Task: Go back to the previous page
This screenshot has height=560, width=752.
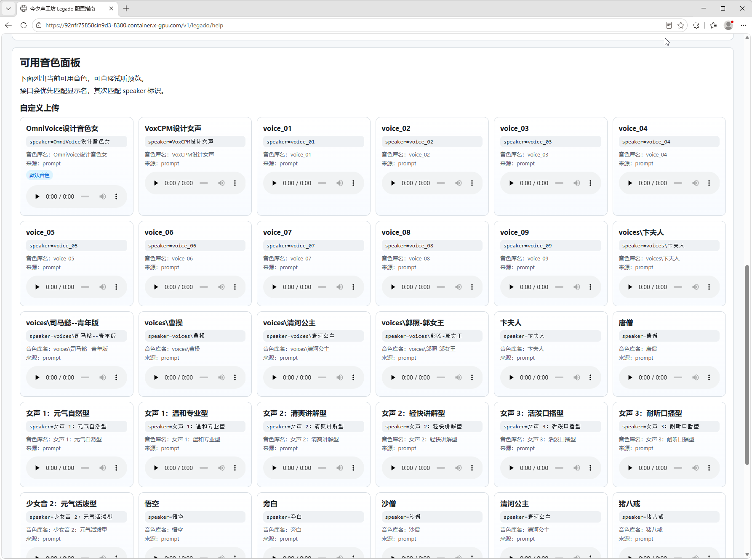Action: 8,25
